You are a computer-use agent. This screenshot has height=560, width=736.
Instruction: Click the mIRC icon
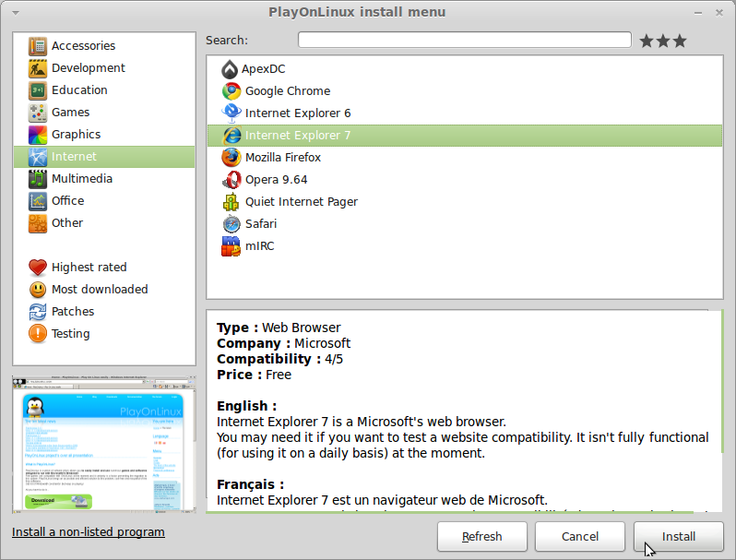coord(231,246)
